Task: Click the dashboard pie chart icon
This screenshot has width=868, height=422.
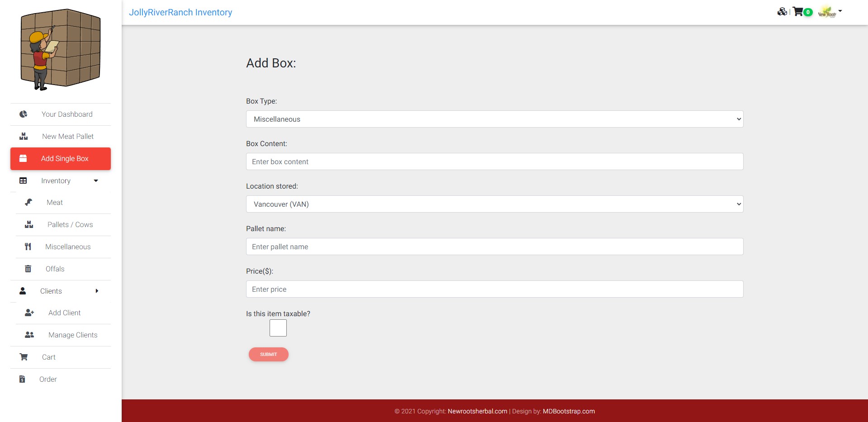Action: tap(23, 114)
